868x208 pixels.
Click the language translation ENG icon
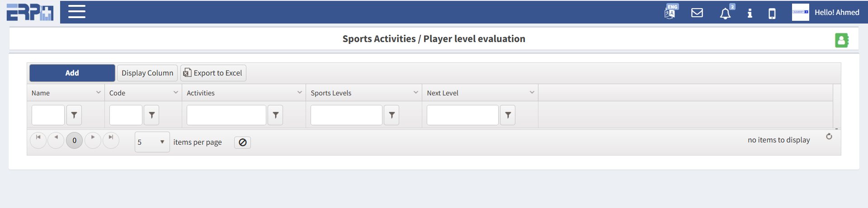pos(670,12)
